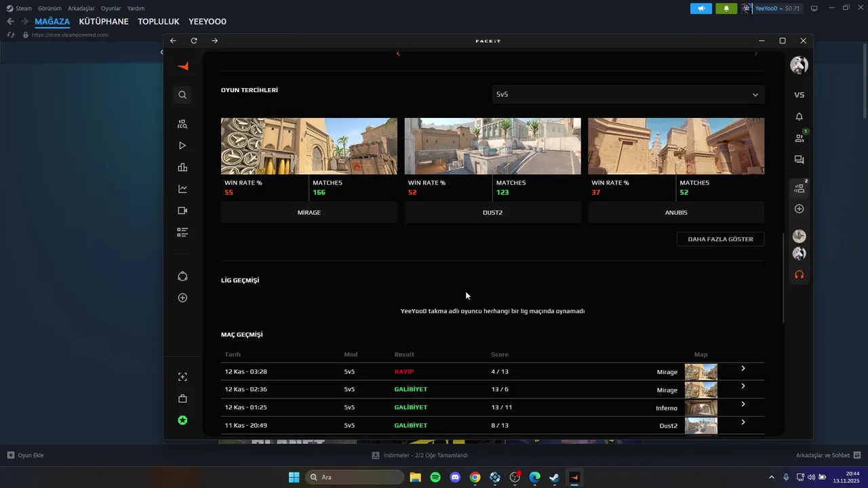Click the play triangle icon in sidebar
868x488 pixels.
(x=182, y=146)
